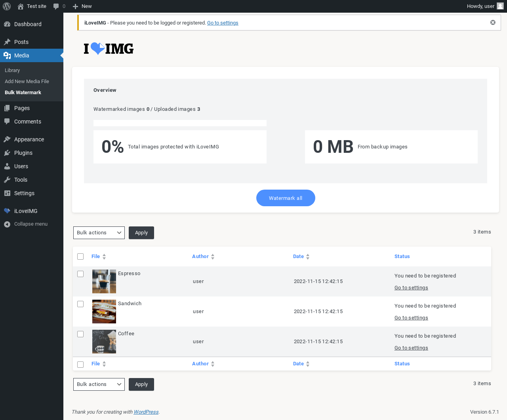Check the select-all box in table header
507x420 pixels.
tap(80, 257)
